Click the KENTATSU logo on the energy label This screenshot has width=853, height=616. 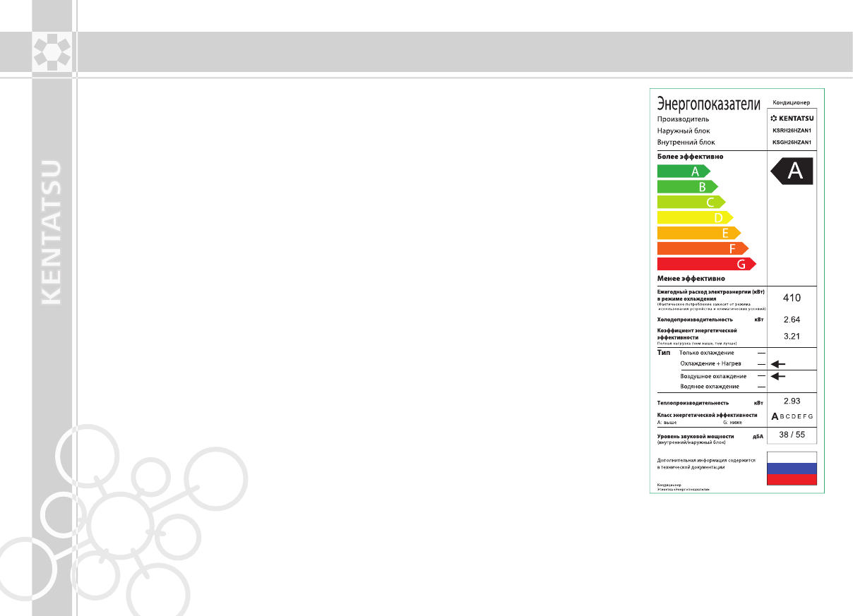(792, 118)
